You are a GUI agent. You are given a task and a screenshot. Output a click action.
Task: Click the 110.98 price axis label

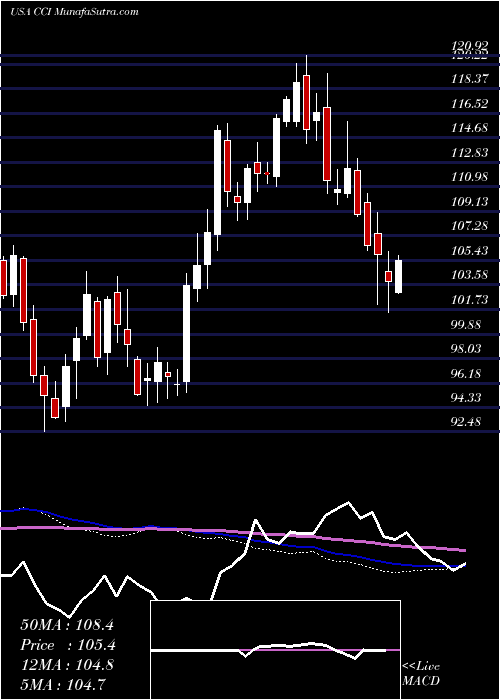click(x=469, y=177)
